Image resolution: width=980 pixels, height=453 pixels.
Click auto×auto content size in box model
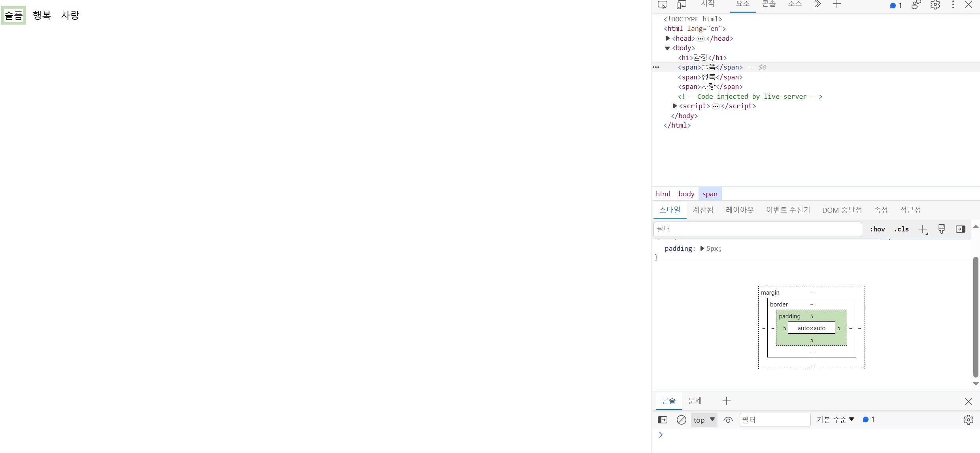[x=812, y=328]
